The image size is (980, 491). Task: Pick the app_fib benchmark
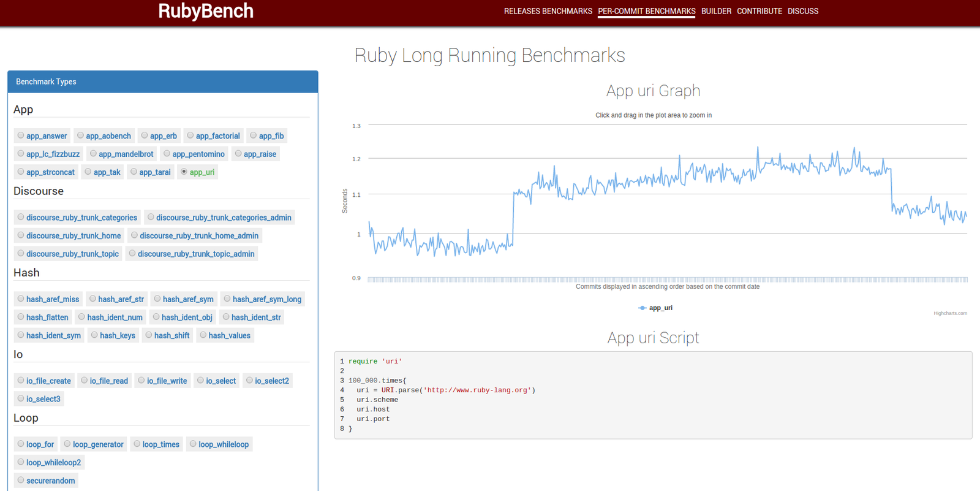point(267,136)
